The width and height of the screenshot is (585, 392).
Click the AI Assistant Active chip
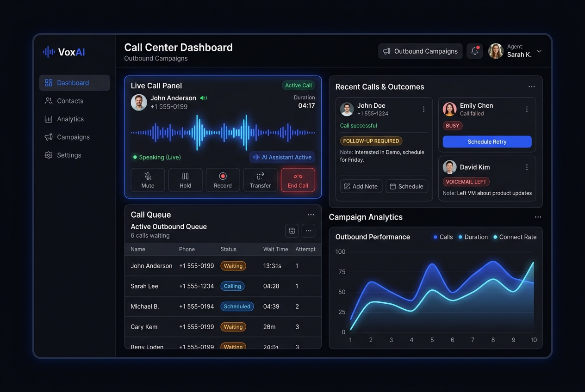(x=282, y=157)
